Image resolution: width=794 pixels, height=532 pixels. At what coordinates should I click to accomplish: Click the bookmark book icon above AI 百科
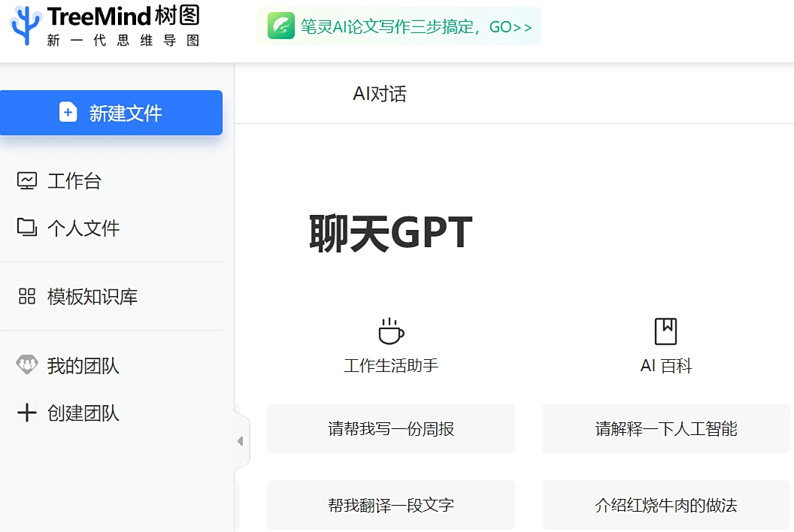(665, 331)
